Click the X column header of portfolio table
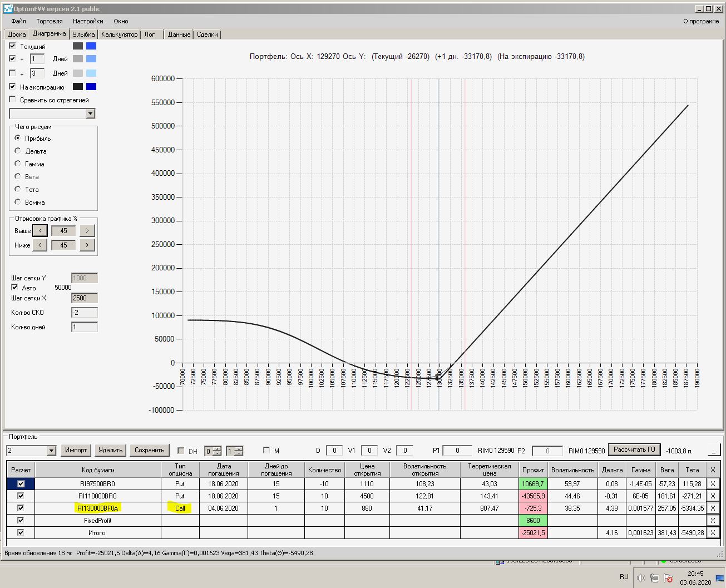The width and height of the screenshot is (726, 588). (713, 470)
